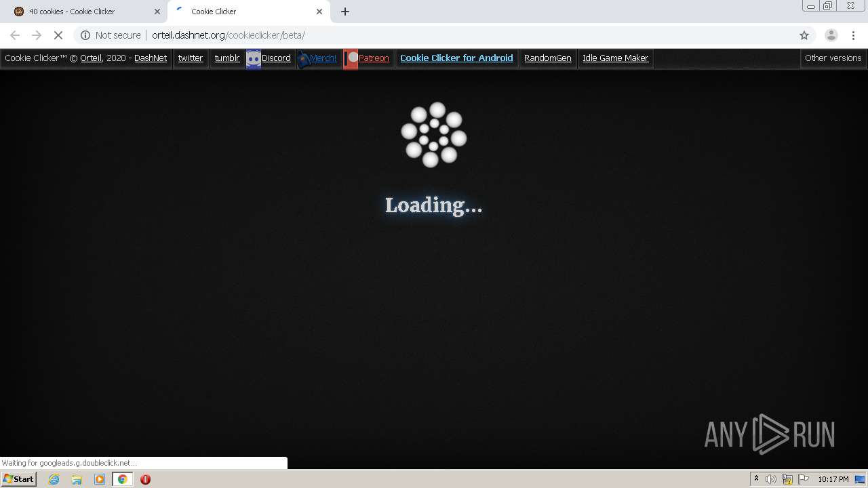Go forward in browser history
The height and width of the screenshot is (488, 868).
coord(37,35)
